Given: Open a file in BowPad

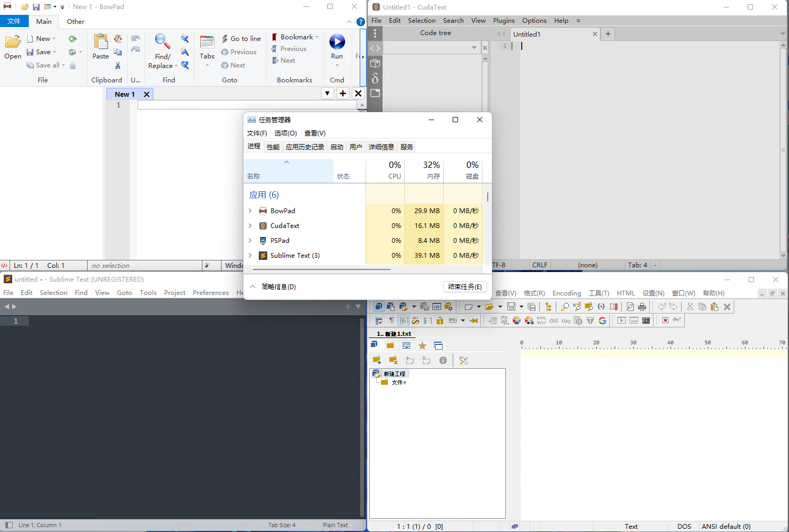Looking at the screenshot, I should tap(13, 47).
